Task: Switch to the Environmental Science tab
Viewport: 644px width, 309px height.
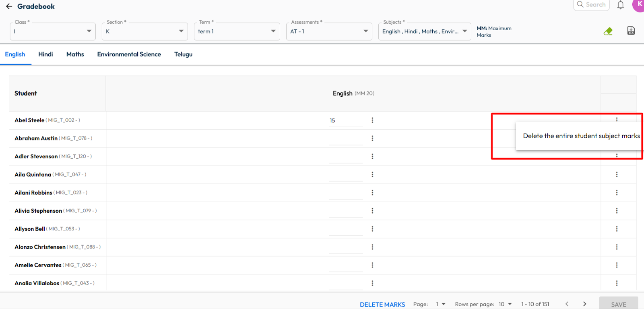Action: [x=129, y=54]
